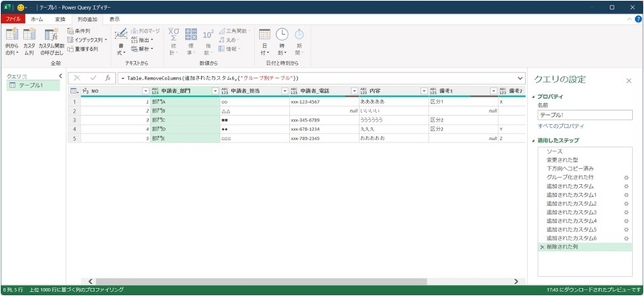Viewport: 644px width, 296px height.
Task: Click the horizontal scrollbar thumb
Action: click(261, 282)
